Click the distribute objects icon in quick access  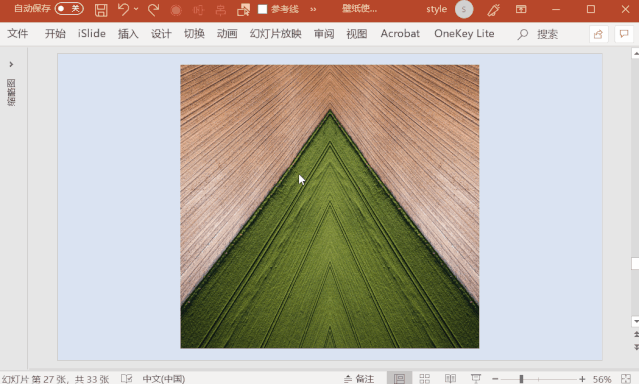220,10
